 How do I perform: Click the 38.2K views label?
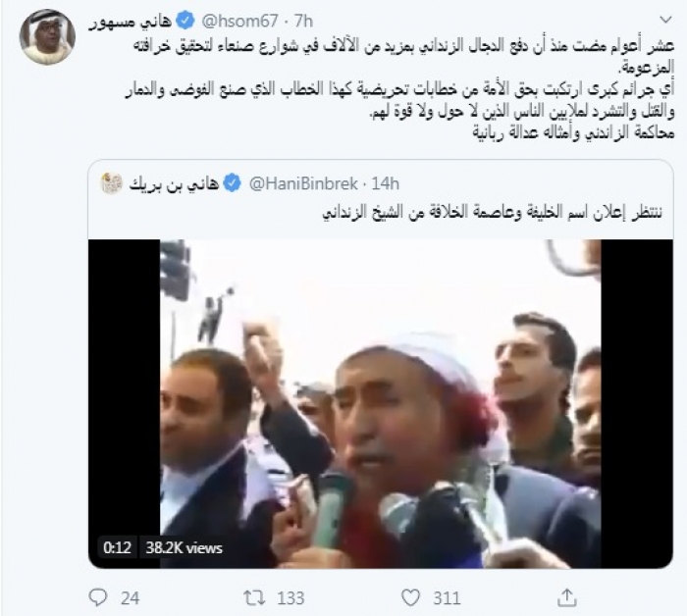(185, 547)
